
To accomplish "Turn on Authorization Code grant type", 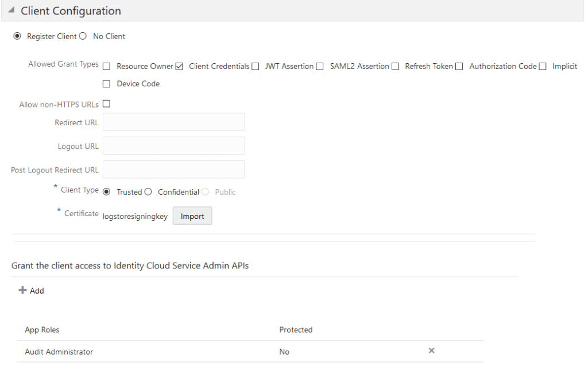I will 459,66.
